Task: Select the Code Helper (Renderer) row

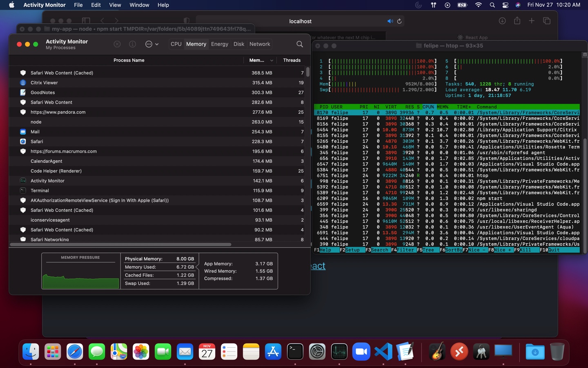Action: (x=157, y=171)
